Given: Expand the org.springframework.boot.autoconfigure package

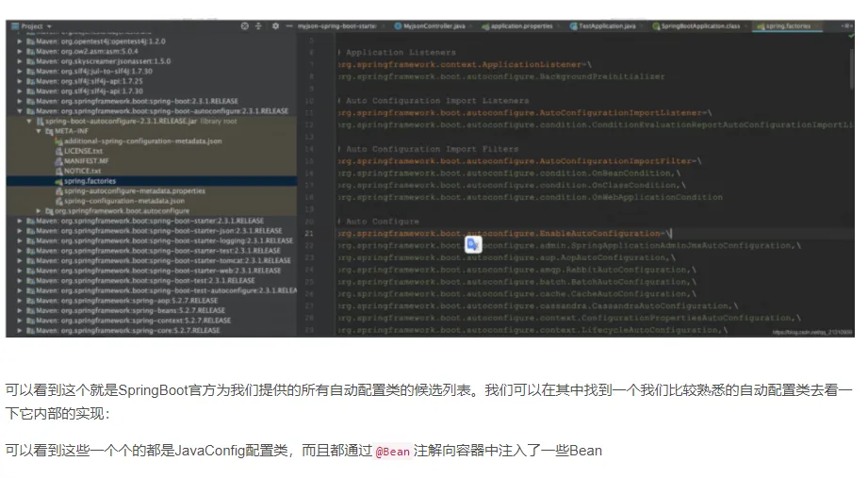Looking at the screenshot, I should pos(39,211).
